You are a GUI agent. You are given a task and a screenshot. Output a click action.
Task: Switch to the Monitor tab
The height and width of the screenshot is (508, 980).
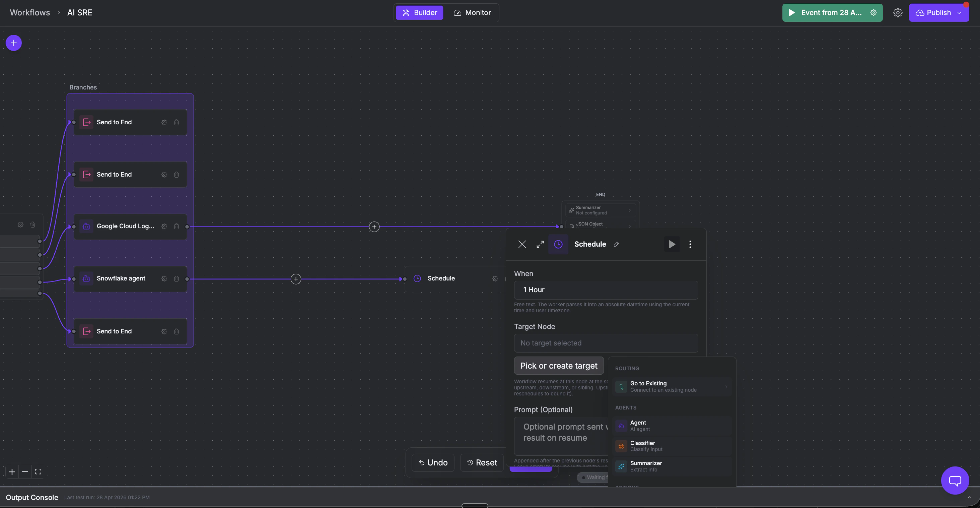point(472,12)
